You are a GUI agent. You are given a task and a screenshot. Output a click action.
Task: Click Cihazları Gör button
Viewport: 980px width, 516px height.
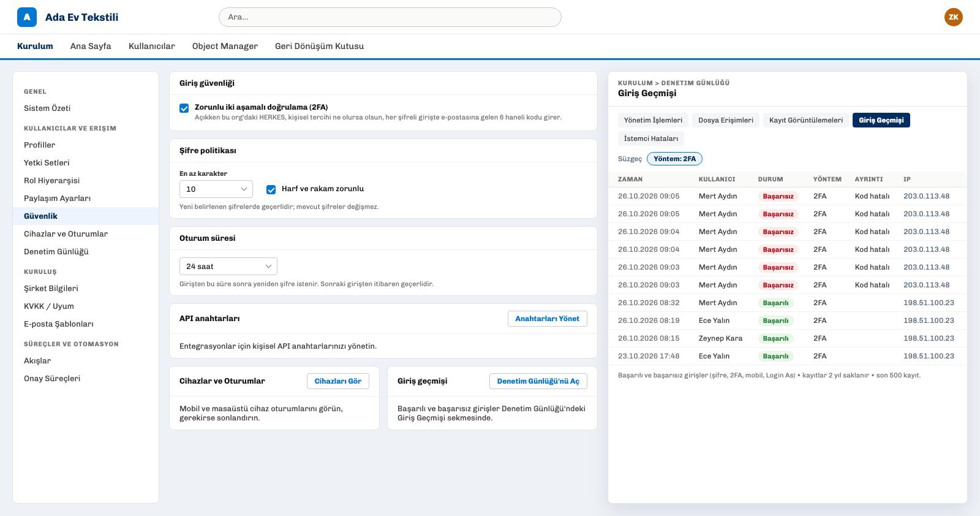click(x=338, y=381)
